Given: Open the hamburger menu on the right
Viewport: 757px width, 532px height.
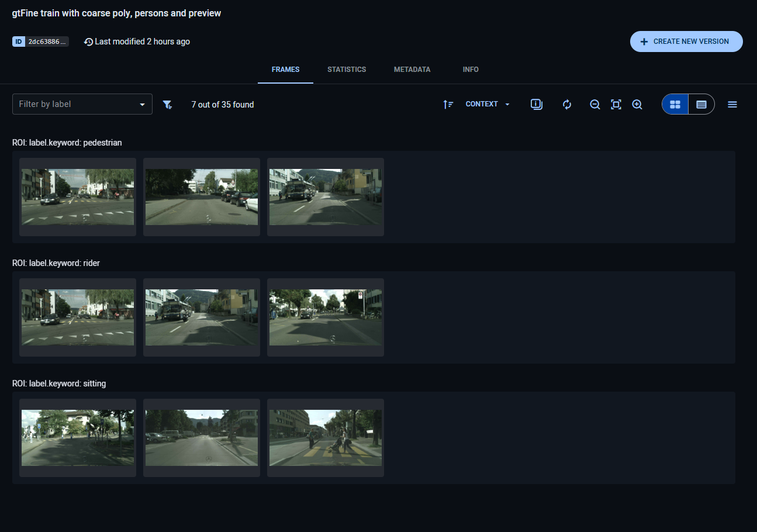Looking at the screenshot, I should (732, 105).
